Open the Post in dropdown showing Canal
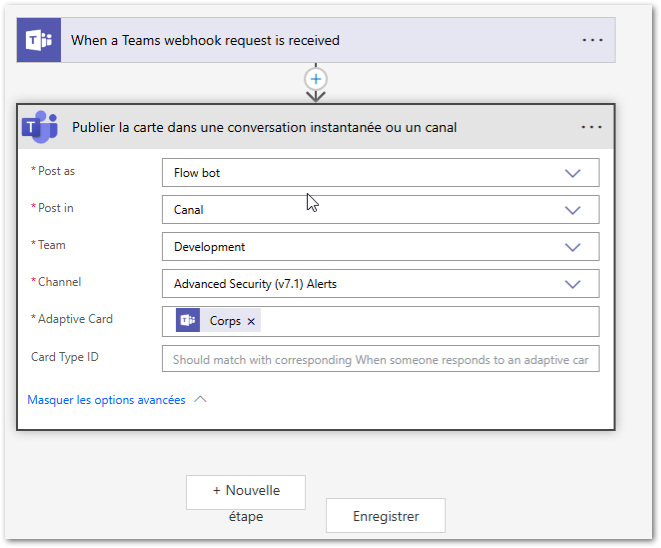 (380, 210)
